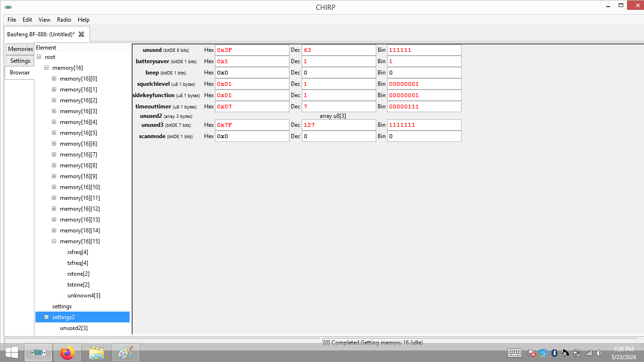The height and width of the screenshot is (362, 644).
Task: Launch Firefox from the taskbar
Action: (67, 353)
